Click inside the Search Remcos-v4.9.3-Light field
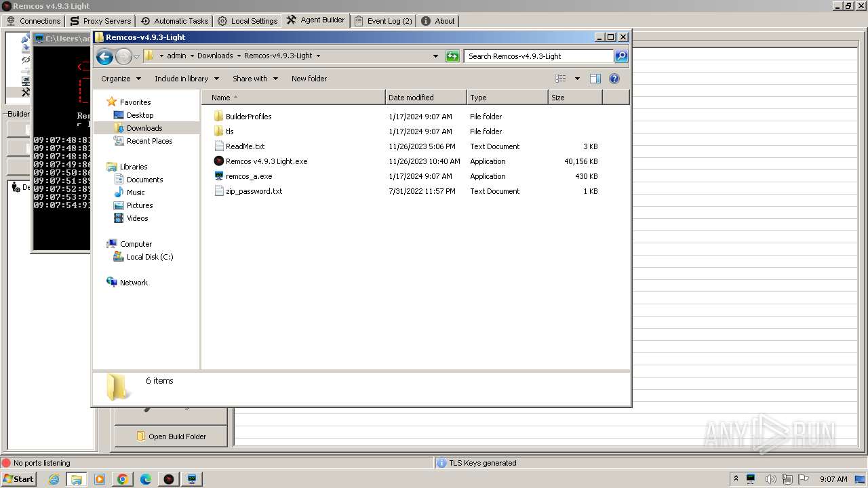 coord(539,56)
